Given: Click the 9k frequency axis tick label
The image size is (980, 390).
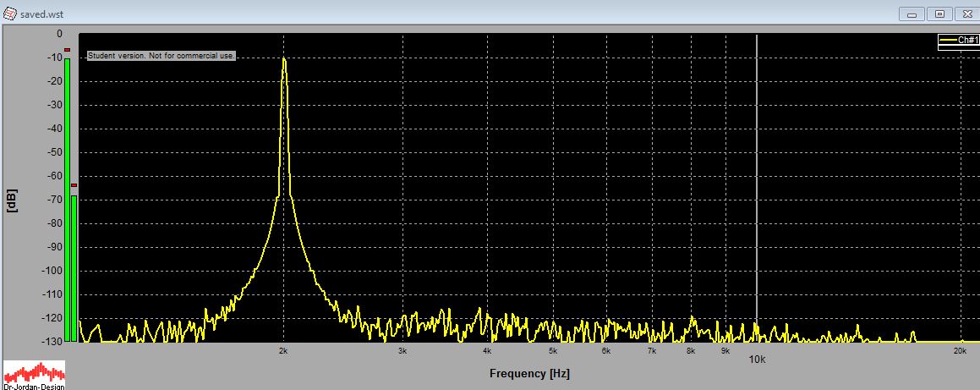Looking at the screenshot, I should pos(725,351).
